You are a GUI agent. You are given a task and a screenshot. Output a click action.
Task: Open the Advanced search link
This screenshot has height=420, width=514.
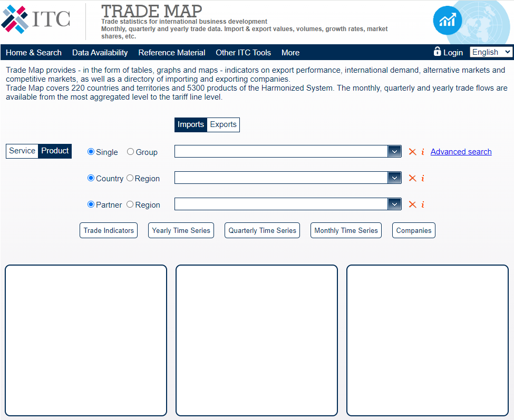pyautogui.click(x=461, y=152)
